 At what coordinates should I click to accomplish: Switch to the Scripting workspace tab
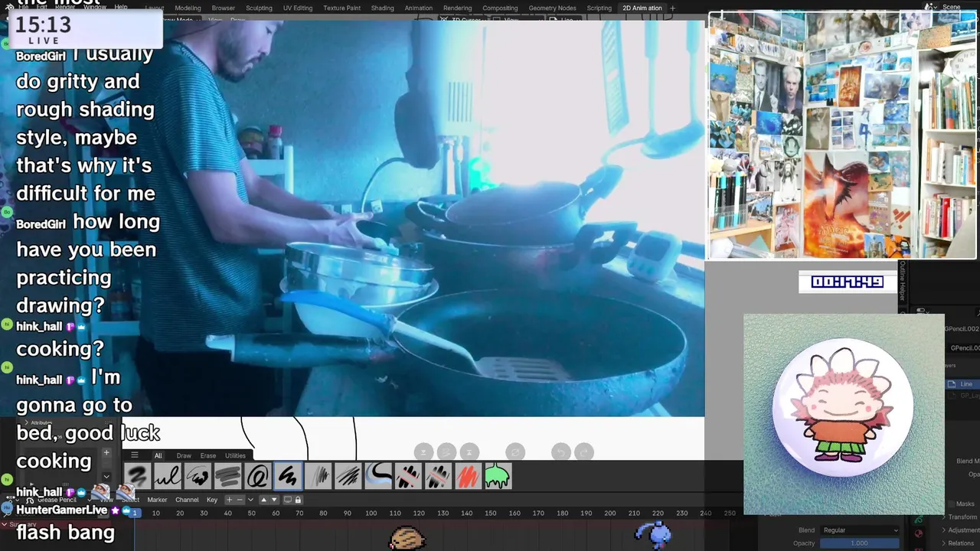point(599,8)
